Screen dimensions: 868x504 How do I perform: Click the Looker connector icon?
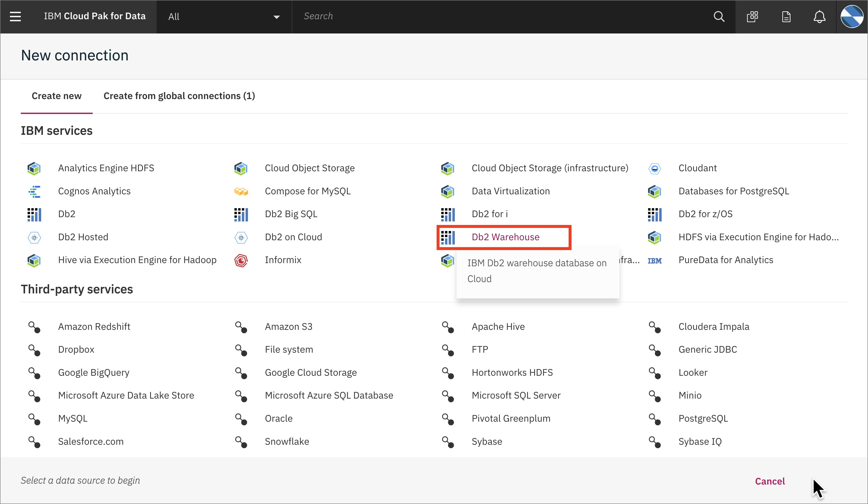(x=654, y=373)
